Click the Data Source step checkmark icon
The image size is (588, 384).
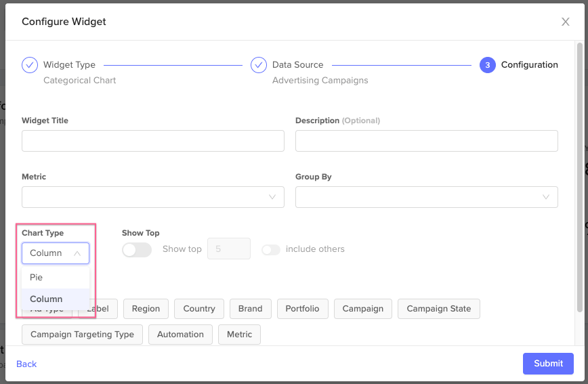point(258,65)
